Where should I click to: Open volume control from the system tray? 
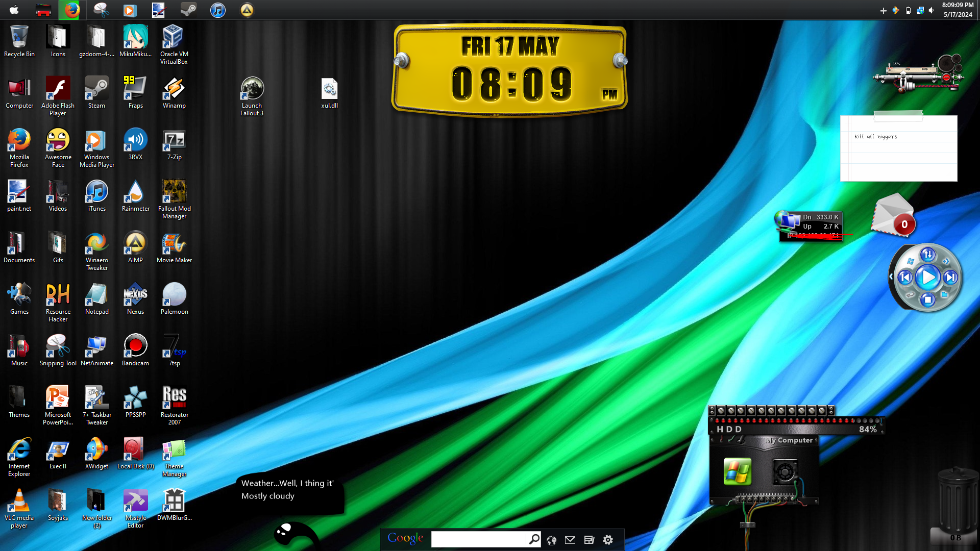[932, 10]
